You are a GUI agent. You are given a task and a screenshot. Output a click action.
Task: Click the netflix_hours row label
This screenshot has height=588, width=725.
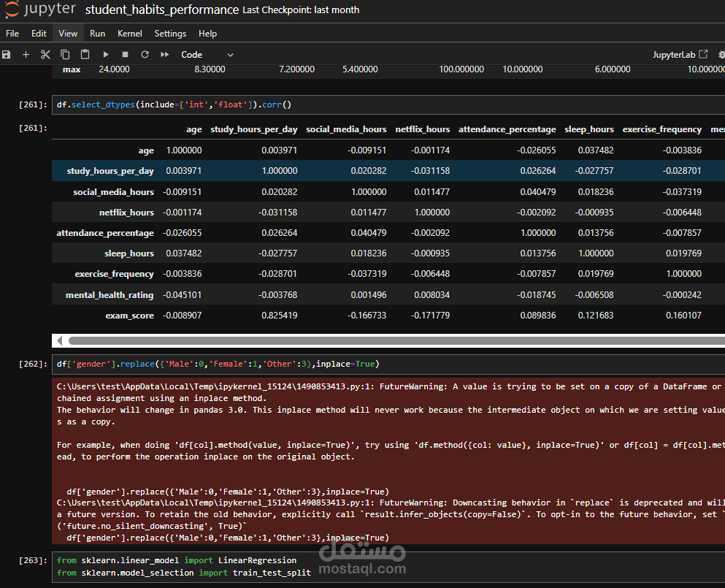(126, 213)
